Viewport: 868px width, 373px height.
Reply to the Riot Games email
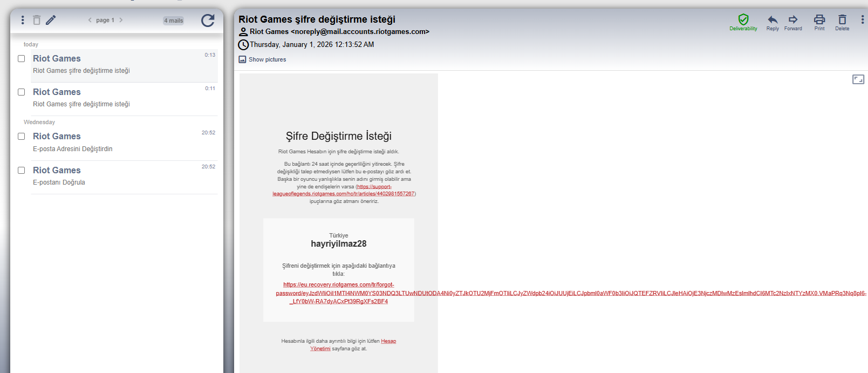pos(773,23)
